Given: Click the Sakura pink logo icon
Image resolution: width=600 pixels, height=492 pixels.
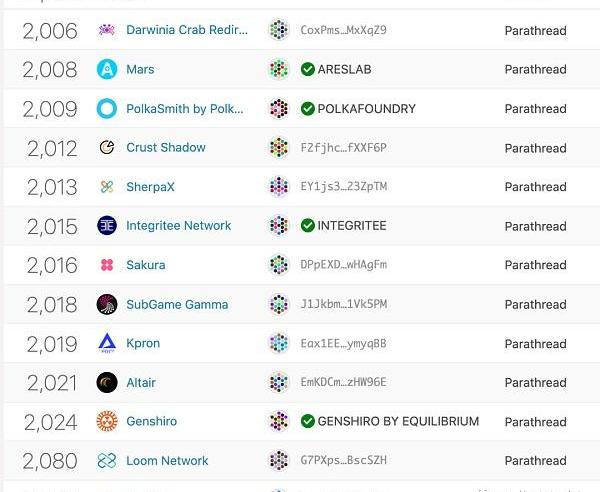Looking at the screenshot, I should pyautogui.click(x=107, y=265).
